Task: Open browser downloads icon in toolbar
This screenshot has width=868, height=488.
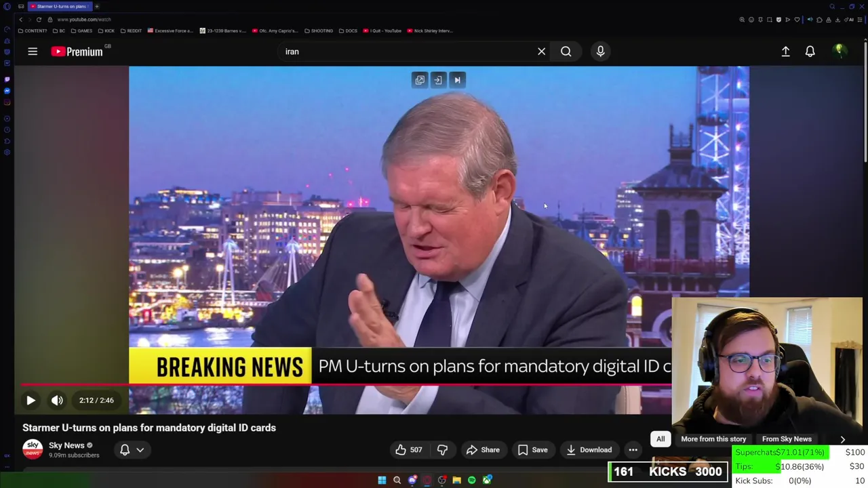Action: [837, 20]
